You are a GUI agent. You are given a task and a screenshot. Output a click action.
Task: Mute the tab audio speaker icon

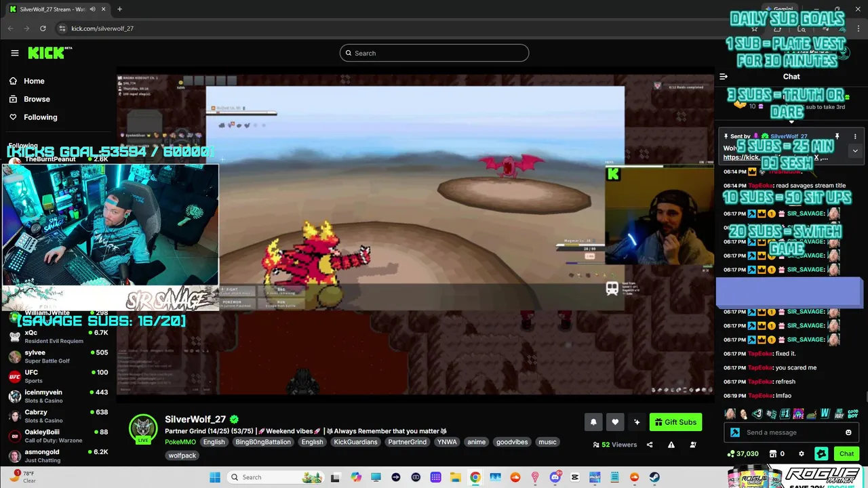pyautogui.click(x=92, y=9)
